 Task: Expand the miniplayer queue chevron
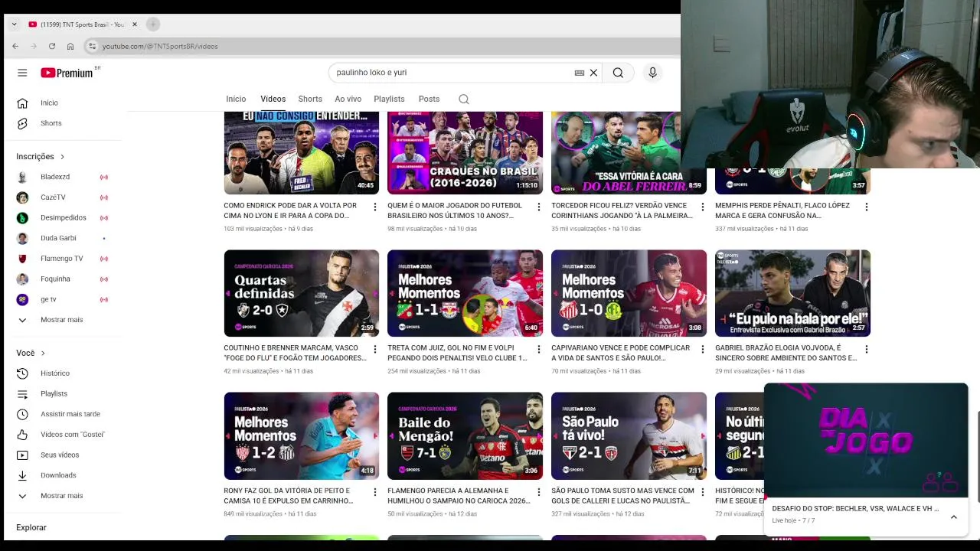[x=954, y=517]
